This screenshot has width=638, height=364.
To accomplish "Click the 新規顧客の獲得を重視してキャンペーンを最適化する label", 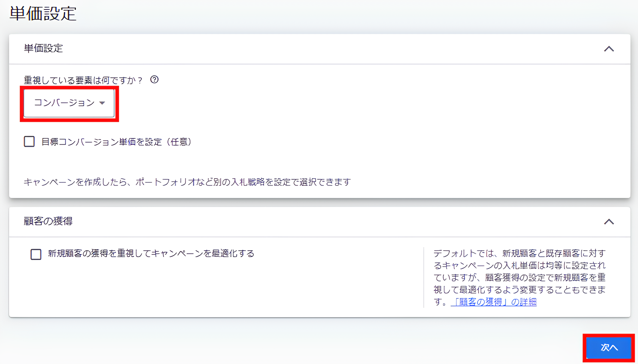I will click(x=151, y=254).
